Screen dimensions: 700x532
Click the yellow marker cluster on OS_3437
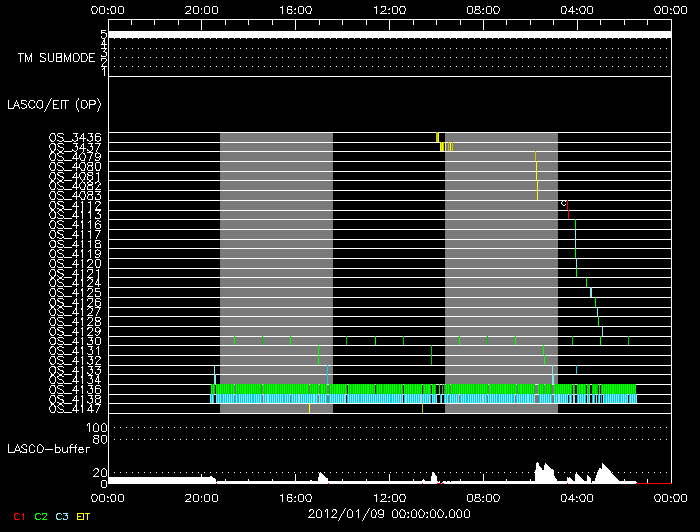[x=446, y=147]
